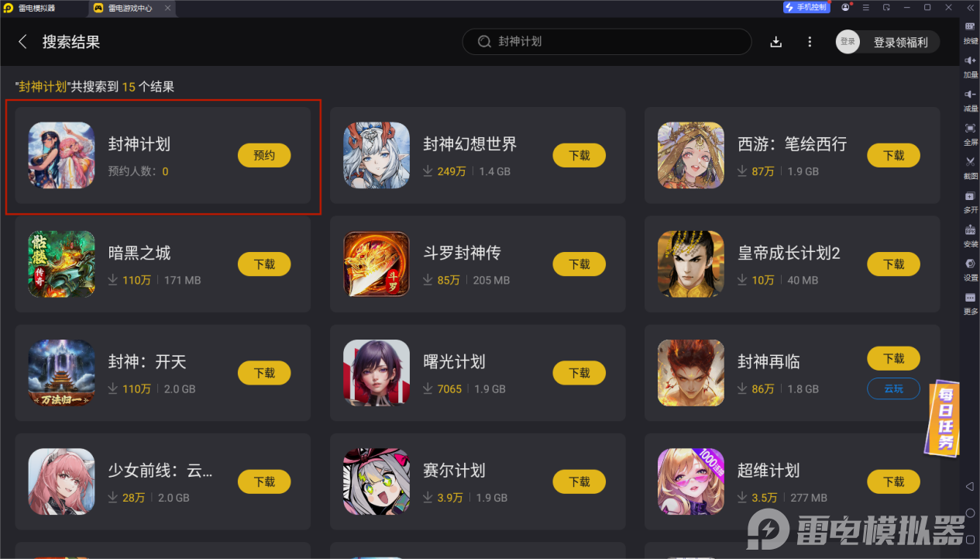Increase volume with 加量 icon
Screen dimensions: 980x559
coord(970,66)
